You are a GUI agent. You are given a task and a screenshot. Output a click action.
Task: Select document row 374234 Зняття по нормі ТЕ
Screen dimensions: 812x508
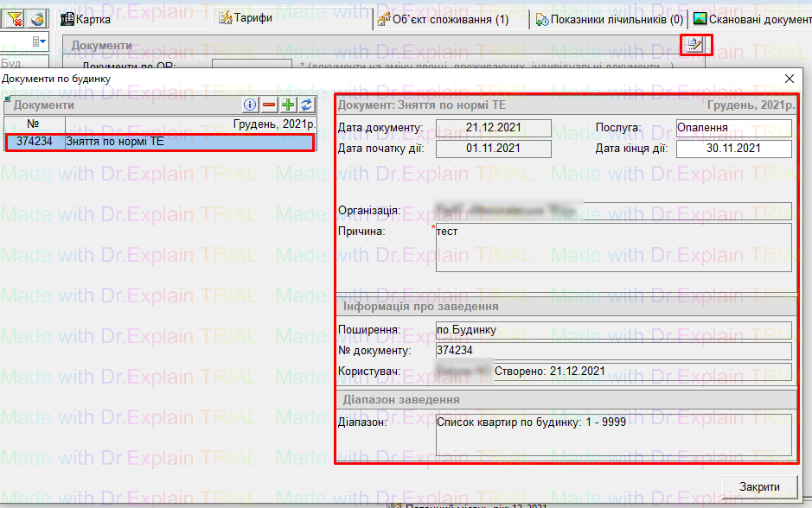pos(160,142)
